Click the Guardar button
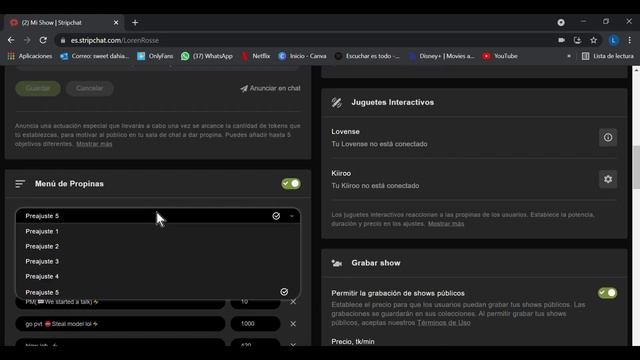This screenshot has width=640, height=360. pos(38,88)
